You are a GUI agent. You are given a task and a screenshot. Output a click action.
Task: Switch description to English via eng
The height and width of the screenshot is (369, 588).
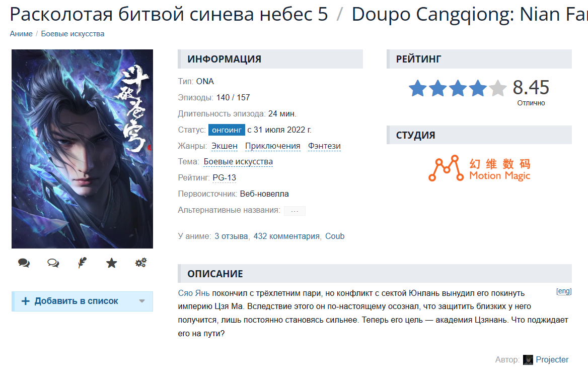(564, 291)
